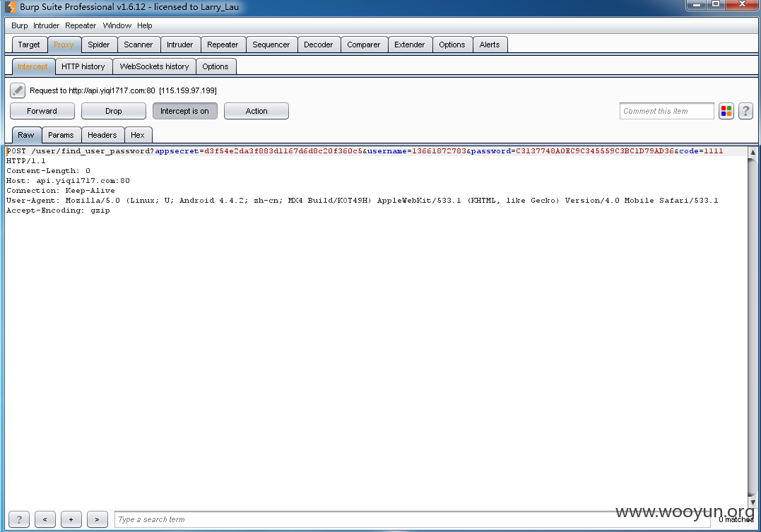
Task: Switch to the Target tab
Action: pos(29,45)
